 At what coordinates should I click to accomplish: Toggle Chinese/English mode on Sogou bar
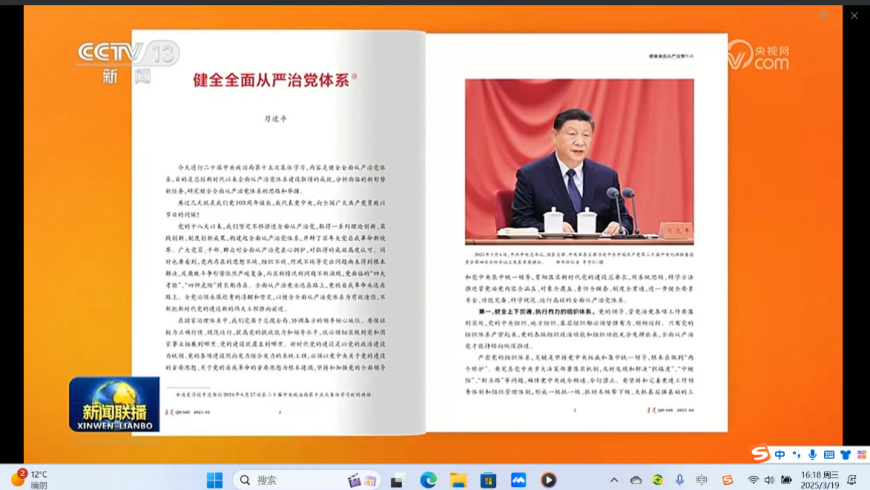(780, 455)
